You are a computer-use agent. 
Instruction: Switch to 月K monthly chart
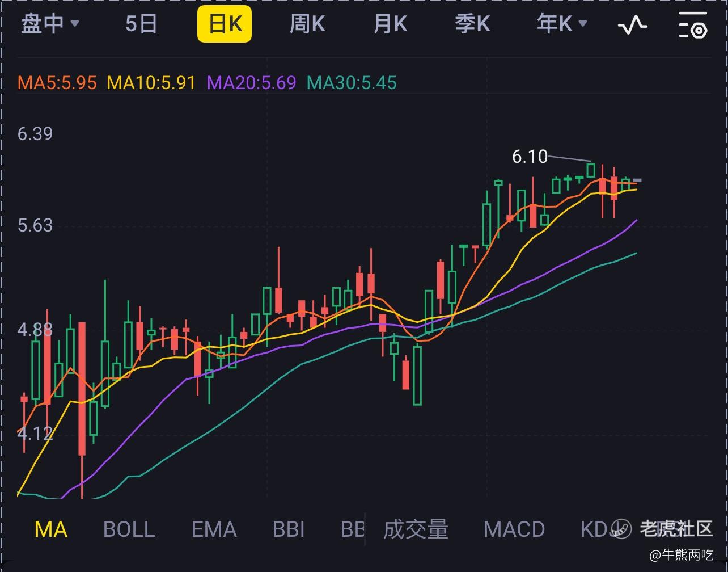point(390,24)
